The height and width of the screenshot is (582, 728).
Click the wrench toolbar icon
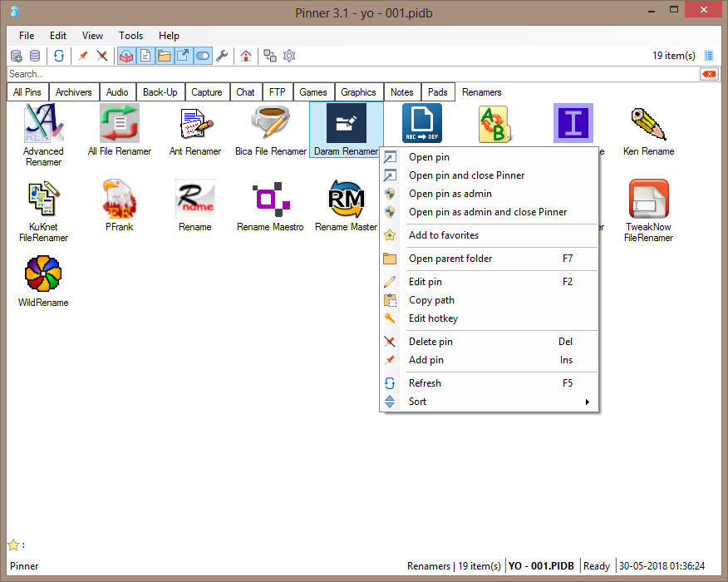(x=222, y=56)
